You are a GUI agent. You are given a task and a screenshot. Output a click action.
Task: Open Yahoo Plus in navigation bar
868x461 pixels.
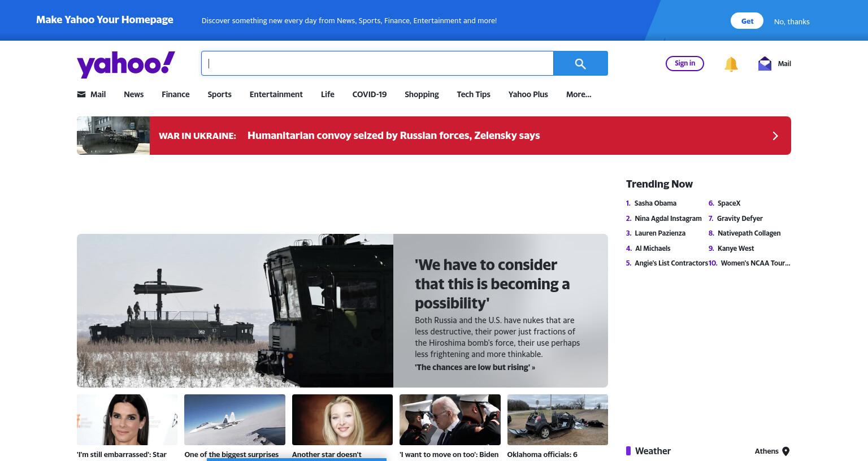[528, 94]
